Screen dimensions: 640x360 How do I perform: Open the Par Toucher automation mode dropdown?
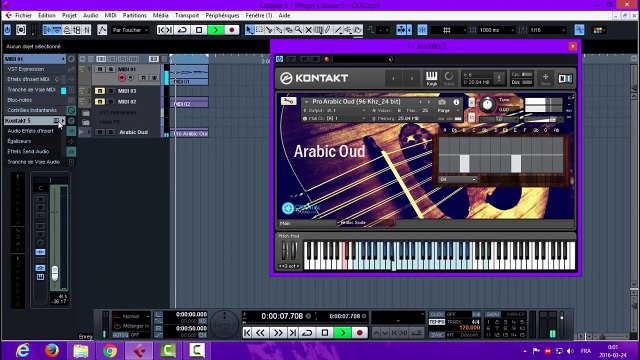(130, 30)
